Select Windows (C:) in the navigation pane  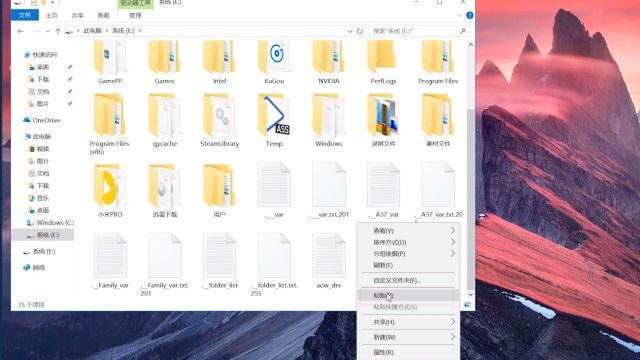click(x=55, y=223)
